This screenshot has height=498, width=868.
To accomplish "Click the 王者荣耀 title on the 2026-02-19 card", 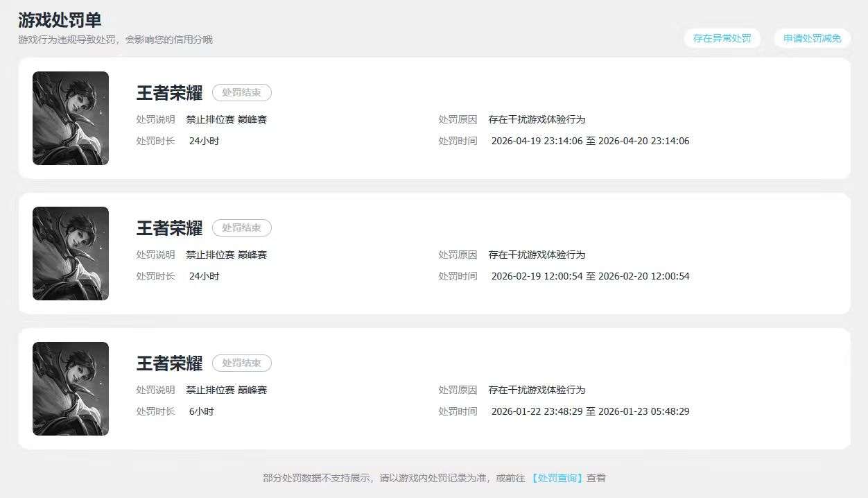I will click(x=169, y=227).
